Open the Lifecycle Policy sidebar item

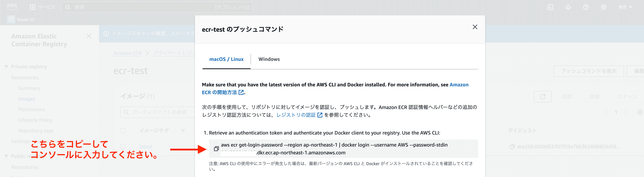click(35, 120)
